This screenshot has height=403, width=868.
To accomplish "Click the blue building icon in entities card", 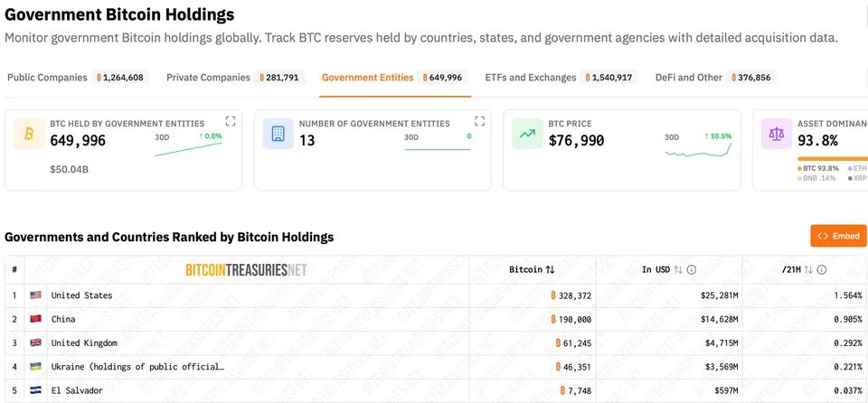I will pos(278,134).
